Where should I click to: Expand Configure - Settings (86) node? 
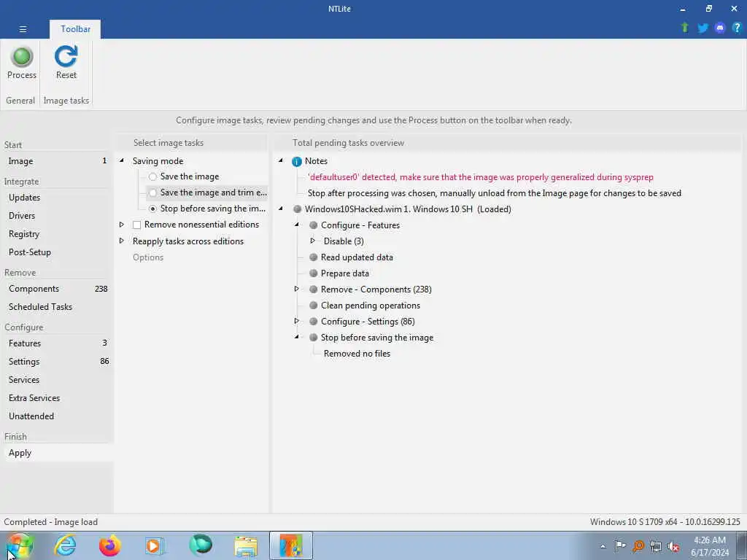pos(297,321)
